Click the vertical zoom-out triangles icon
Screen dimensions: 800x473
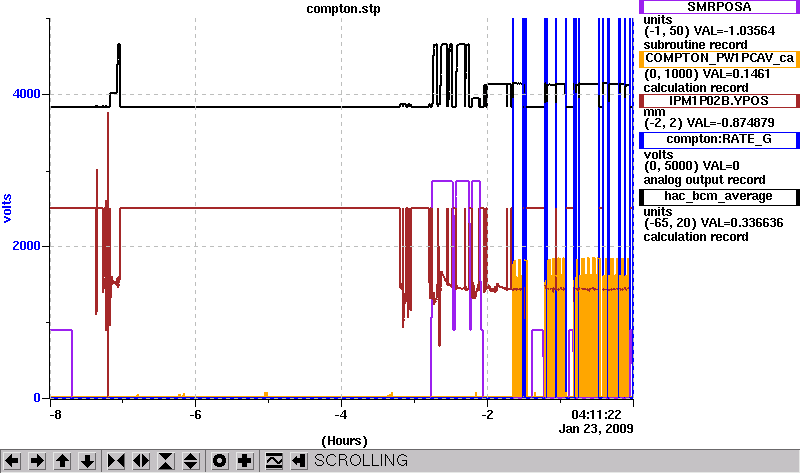coord(191,461)
